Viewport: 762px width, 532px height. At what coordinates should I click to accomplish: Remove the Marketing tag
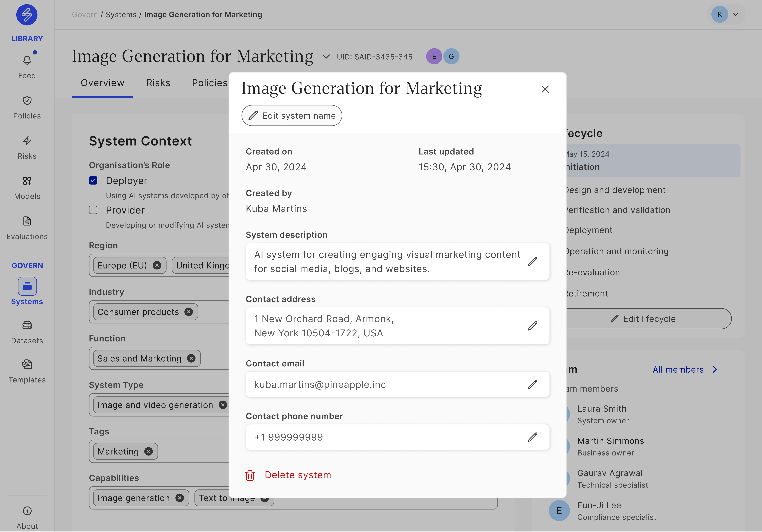(149, 451)
